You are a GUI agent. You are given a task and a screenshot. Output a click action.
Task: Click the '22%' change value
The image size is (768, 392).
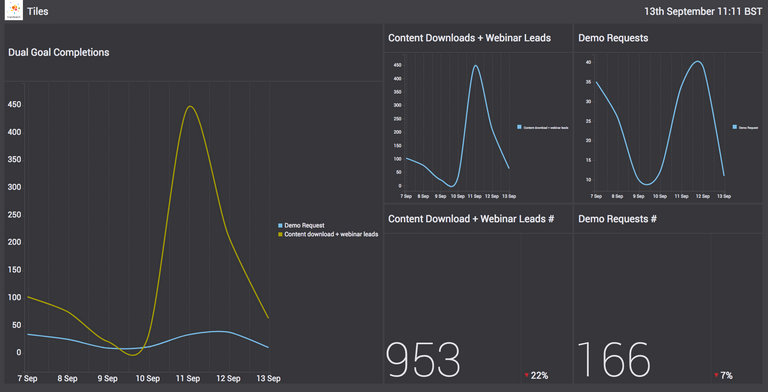coord(539,376)
